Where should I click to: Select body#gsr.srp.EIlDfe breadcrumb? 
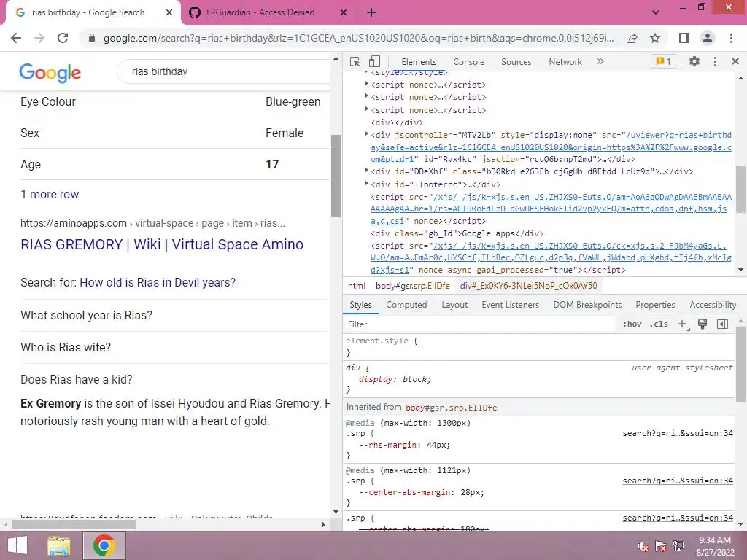click(413, 286)
